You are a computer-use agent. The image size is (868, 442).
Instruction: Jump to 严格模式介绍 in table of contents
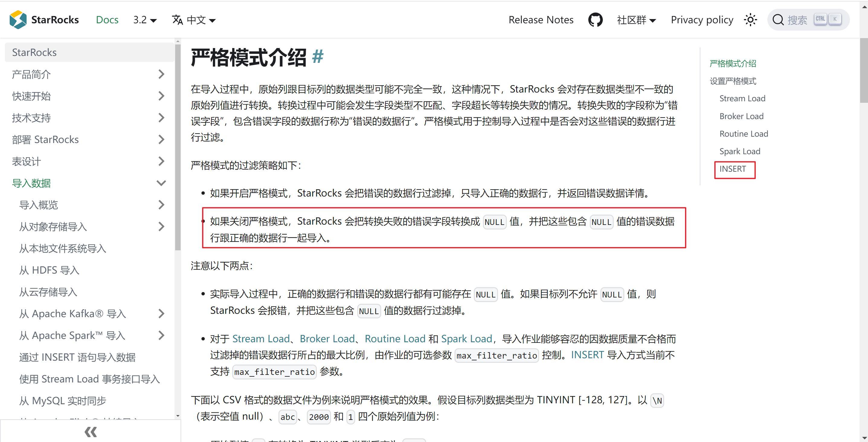coord(732,63)
